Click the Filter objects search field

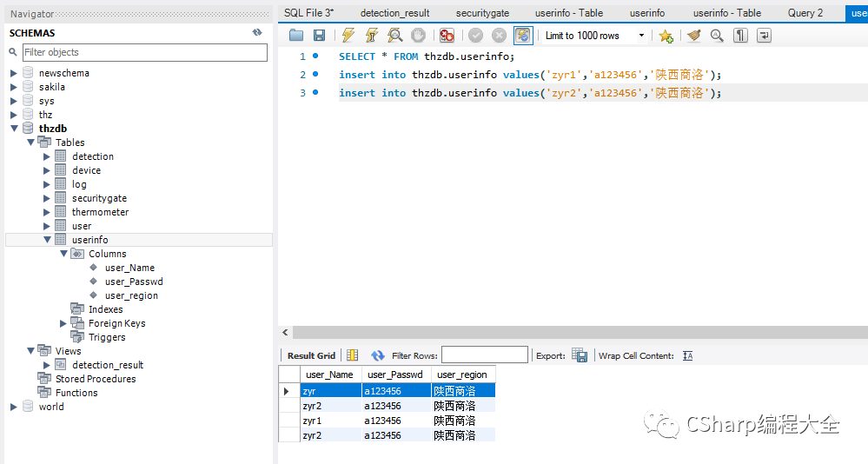click(x=144, y=53)
